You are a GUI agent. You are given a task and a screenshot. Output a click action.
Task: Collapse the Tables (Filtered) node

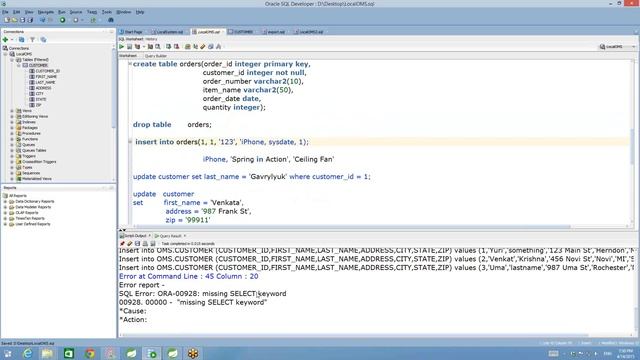12,60
